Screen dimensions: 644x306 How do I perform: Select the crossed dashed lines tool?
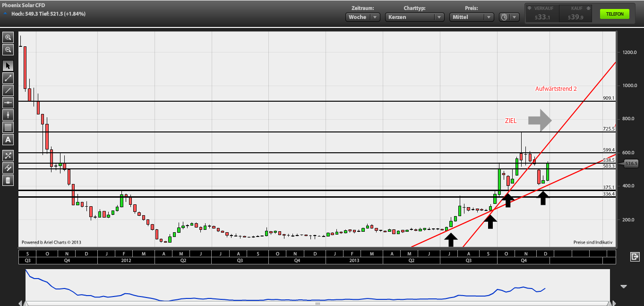[8, 155]
